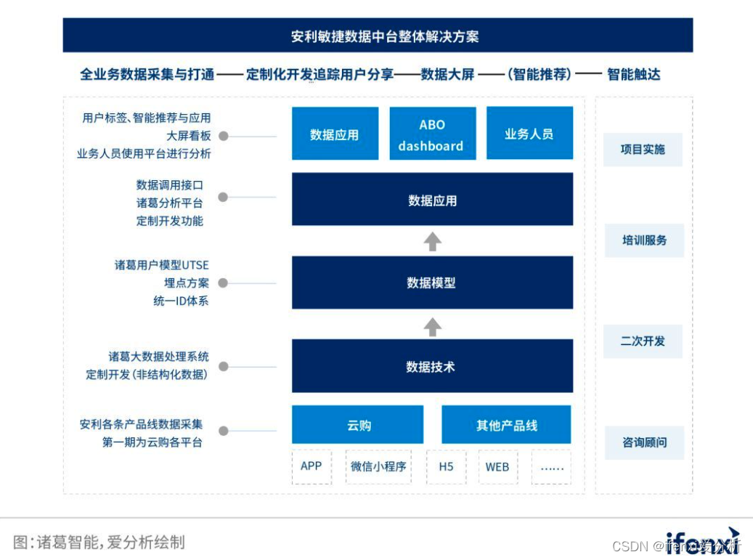Select the heading text 全业务数据采集与打通
The height and width of the screenshot is (560, 753).
(x=147, y=74)
